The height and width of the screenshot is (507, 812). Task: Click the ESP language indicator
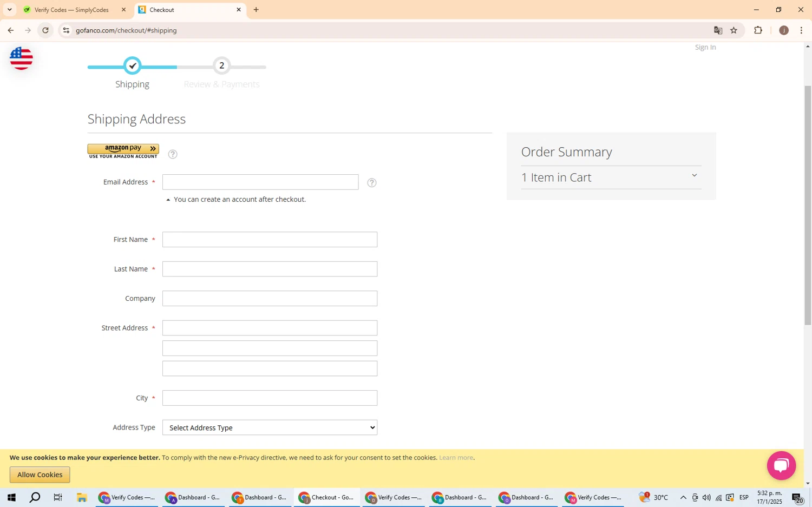coord(744,498)
